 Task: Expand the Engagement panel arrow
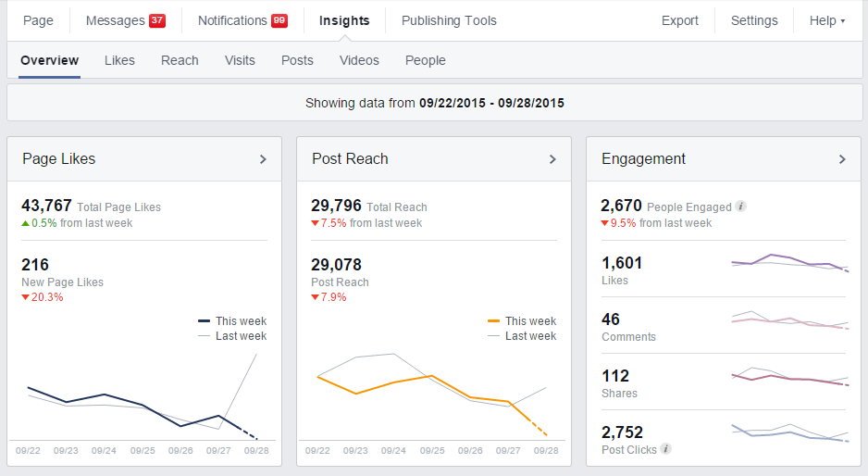tap(842, 159)
